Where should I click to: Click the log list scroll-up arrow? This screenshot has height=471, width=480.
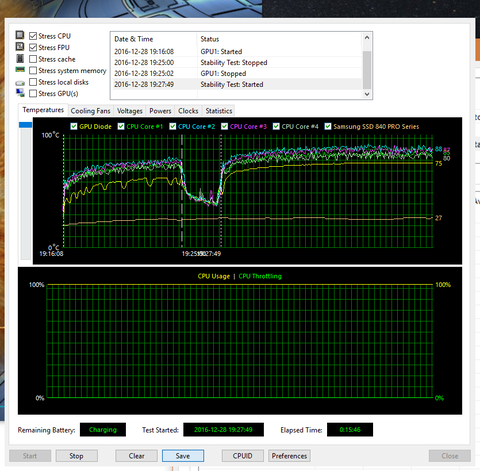(x=367, y=37)
